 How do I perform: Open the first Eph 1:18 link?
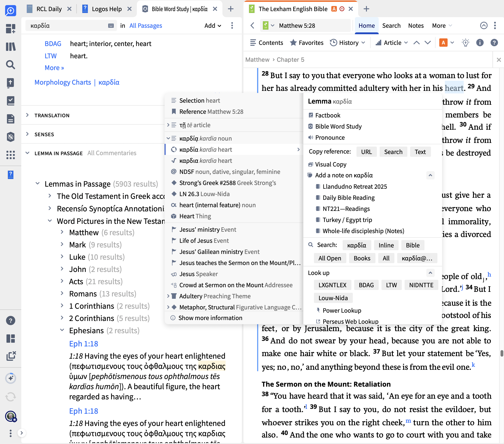click(84, 344)
